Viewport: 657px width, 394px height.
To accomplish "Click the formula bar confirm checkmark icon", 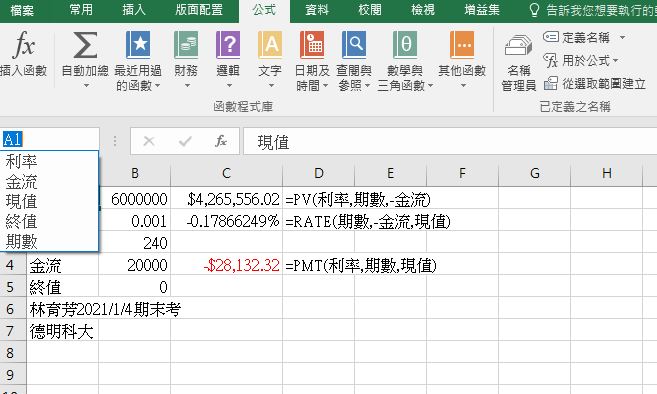I will [x=185, y=141].
